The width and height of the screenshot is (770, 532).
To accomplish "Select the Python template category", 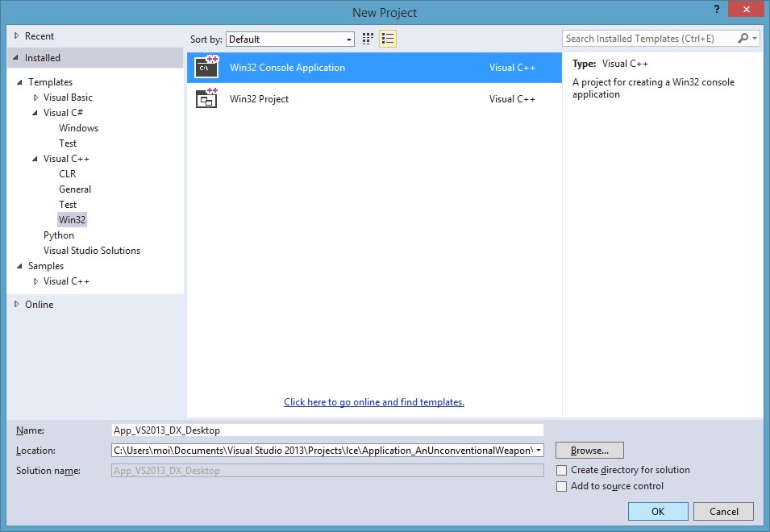I will [58, 235].
